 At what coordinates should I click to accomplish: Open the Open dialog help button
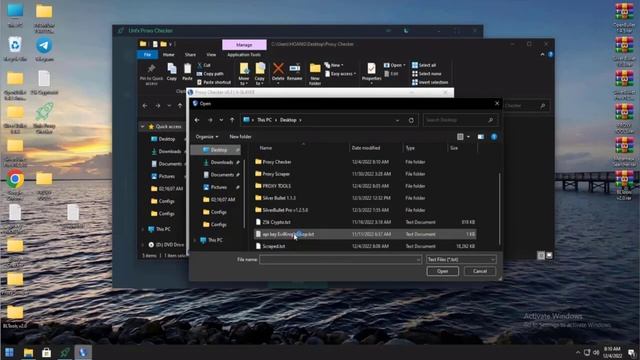(x=494, y=137)
